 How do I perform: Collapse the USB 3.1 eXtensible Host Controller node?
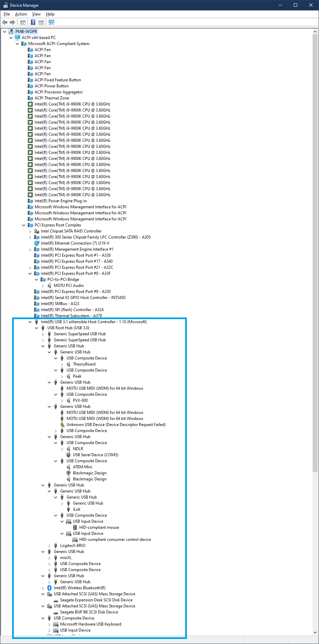[x=30, y=322]
